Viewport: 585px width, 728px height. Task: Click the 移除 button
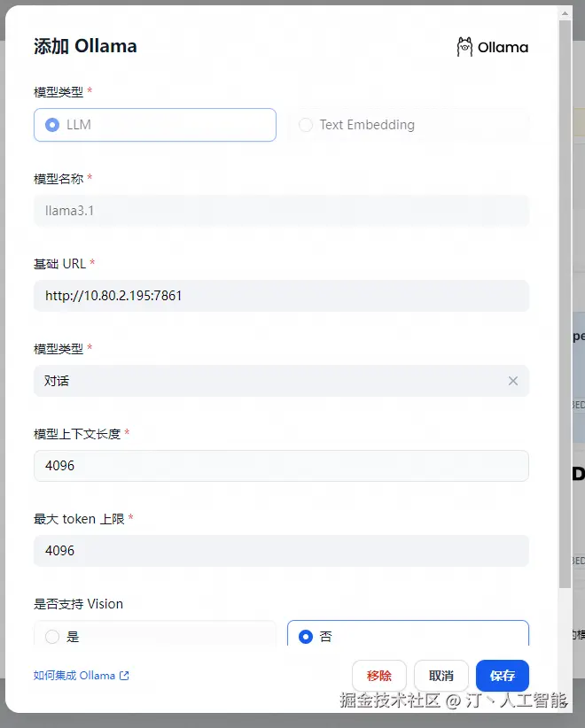point(379,676)
